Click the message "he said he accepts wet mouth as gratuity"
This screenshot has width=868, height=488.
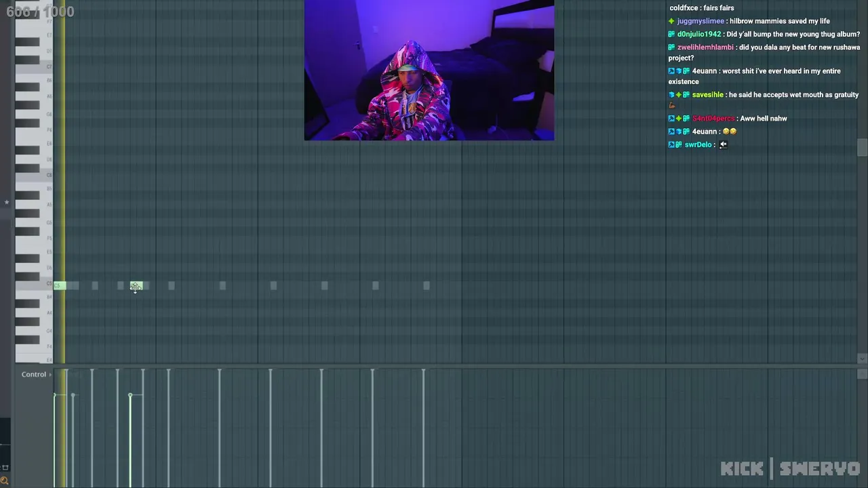pos(794,95)
